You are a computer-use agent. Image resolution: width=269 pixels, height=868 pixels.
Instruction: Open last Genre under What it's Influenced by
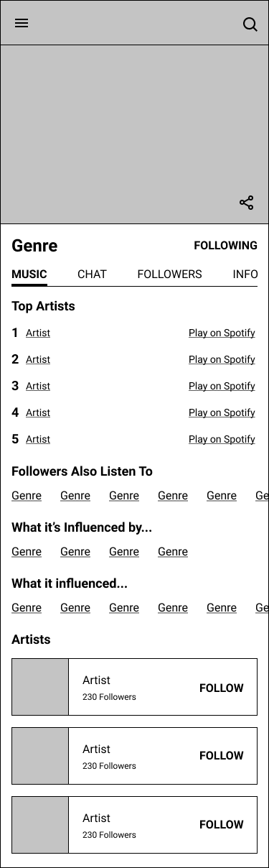click(x=173, y=552)
